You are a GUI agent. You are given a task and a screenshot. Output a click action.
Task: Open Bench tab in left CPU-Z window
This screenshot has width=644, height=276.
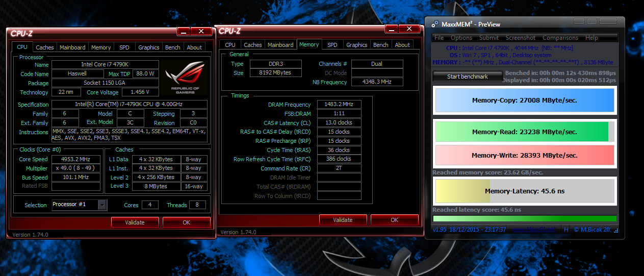coord(173,47)
